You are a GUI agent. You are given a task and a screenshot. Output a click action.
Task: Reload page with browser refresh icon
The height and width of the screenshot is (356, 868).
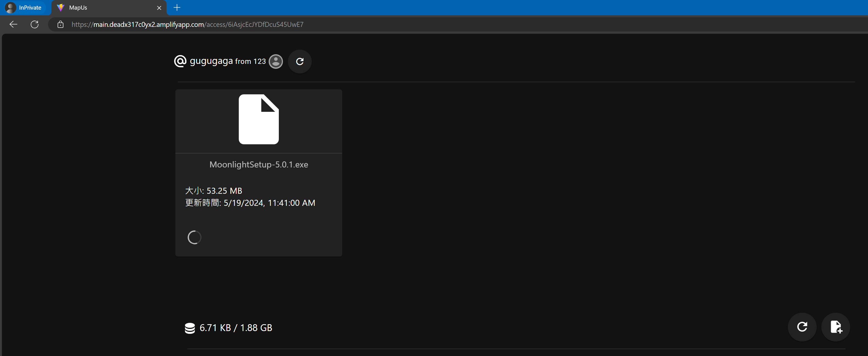pyautogui.click(x=34, y=24)
